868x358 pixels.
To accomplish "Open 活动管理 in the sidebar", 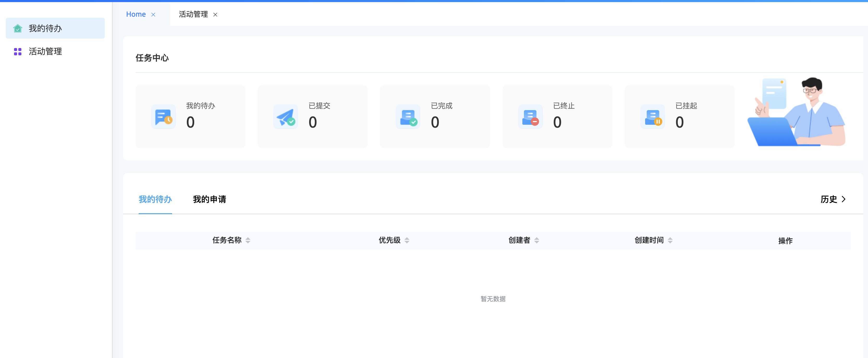I will tap(45, 52).
